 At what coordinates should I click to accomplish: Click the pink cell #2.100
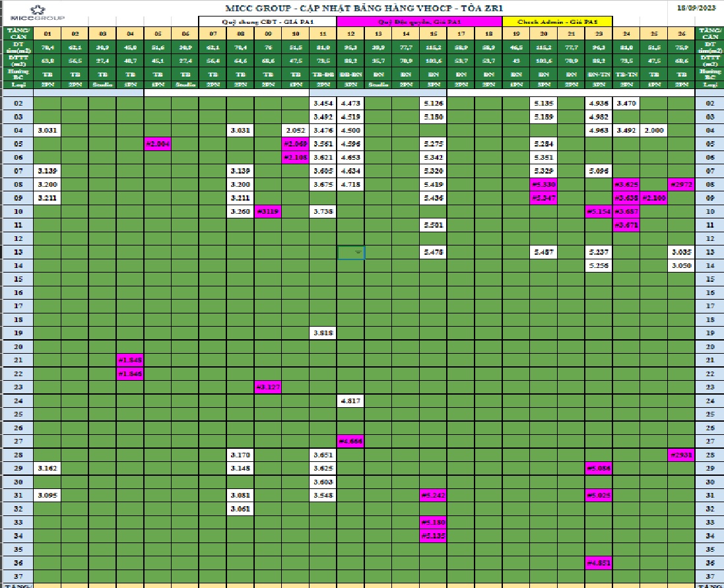coord(654,198)
